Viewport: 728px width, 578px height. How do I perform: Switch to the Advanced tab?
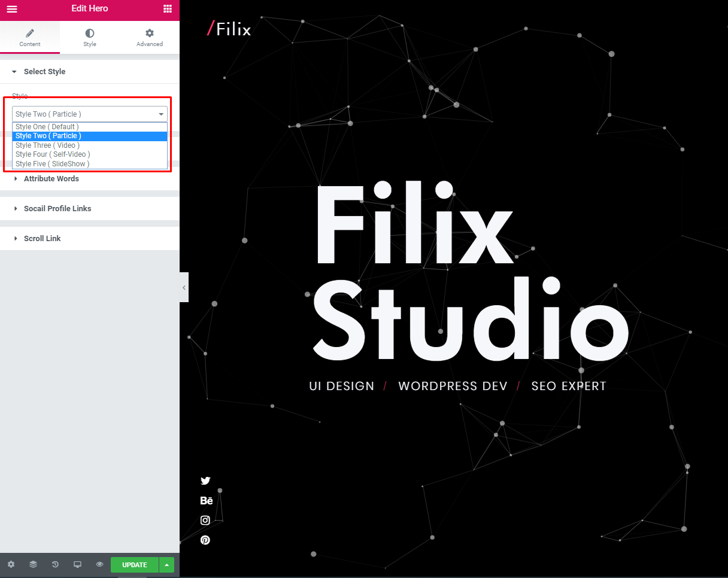(149, 37)
